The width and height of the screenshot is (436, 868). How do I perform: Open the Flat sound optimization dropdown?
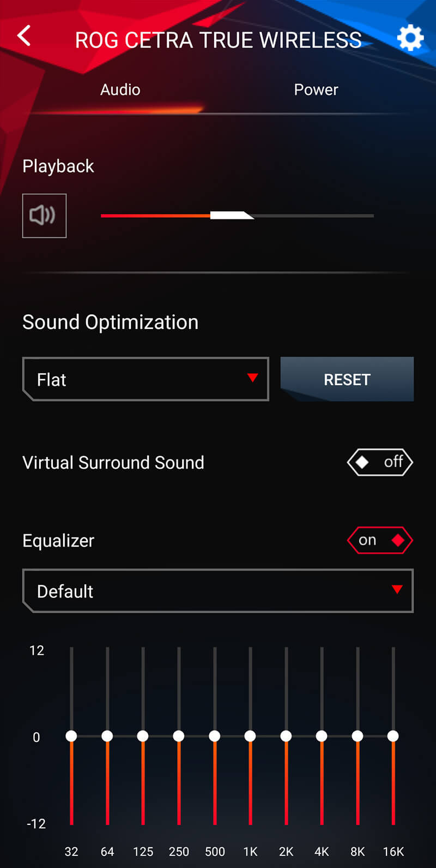146,379
